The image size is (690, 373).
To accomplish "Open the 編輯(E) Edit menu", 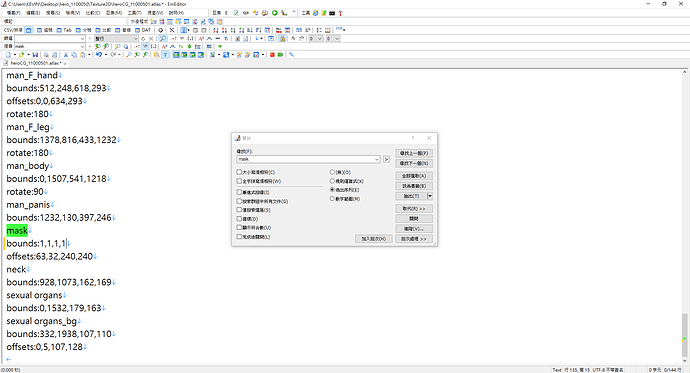I will pos(33,13).
